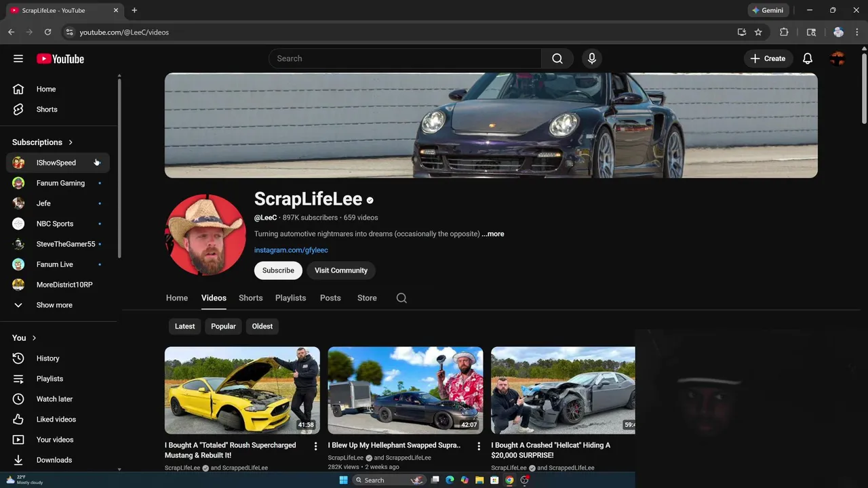
Task: Open the notifications bell
Action: point(808,59)
